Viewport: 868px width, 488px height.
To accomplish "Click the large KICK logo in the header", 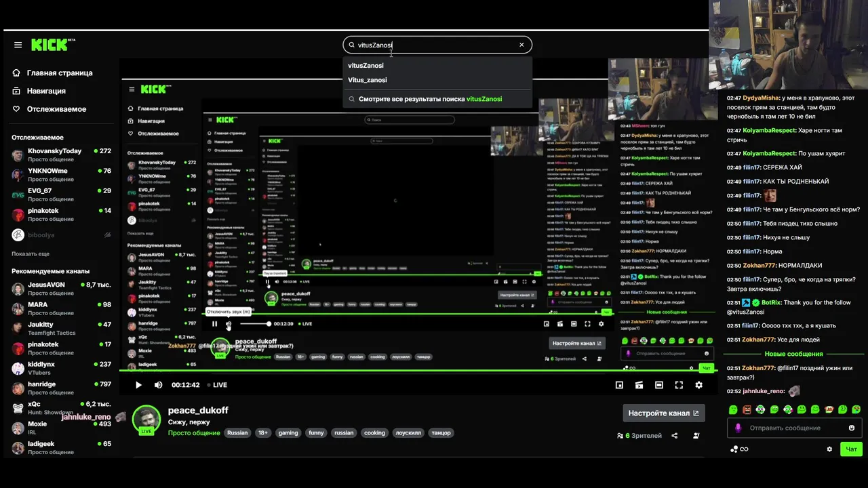I will [52, 45].
